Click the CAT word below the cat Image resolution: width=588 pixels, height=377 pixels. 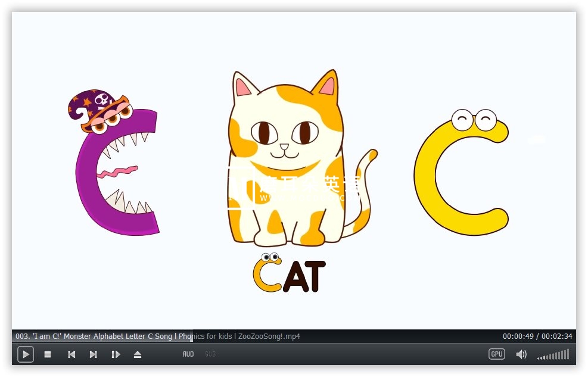tap(290, 276)
